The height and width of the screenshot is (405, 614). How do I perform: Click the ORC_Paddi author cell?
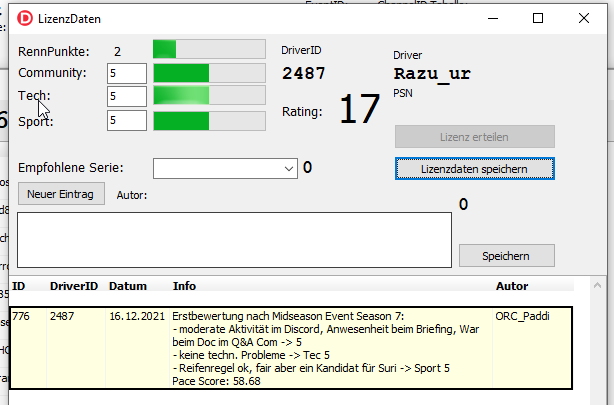coord(523,317)
